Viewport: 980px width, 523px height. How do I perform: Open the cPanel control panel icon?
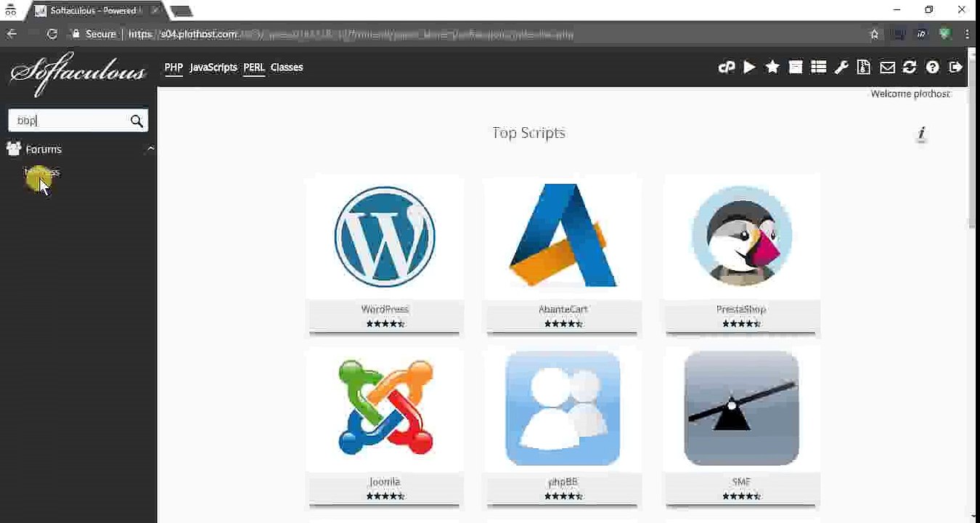[726, 68]
